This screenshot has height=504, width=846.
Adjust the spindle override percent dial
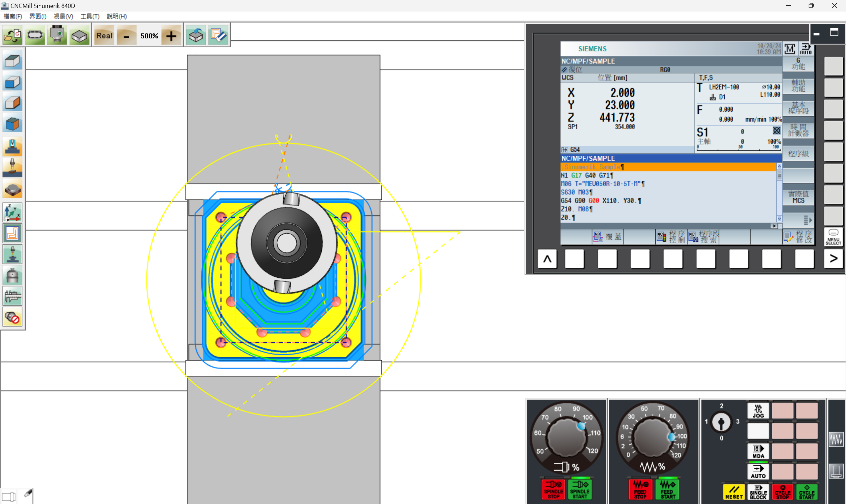[567, 438]
